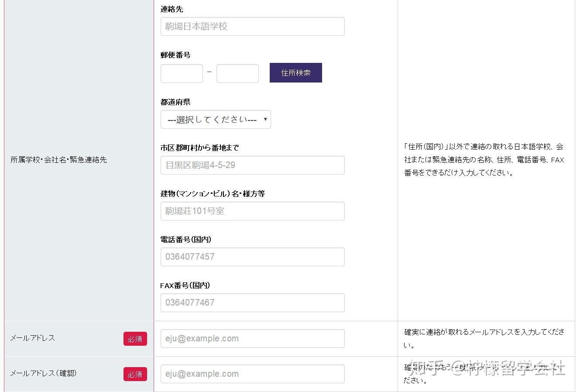Click the 電話番号（国内） phone number field

(x=252, y=257)
